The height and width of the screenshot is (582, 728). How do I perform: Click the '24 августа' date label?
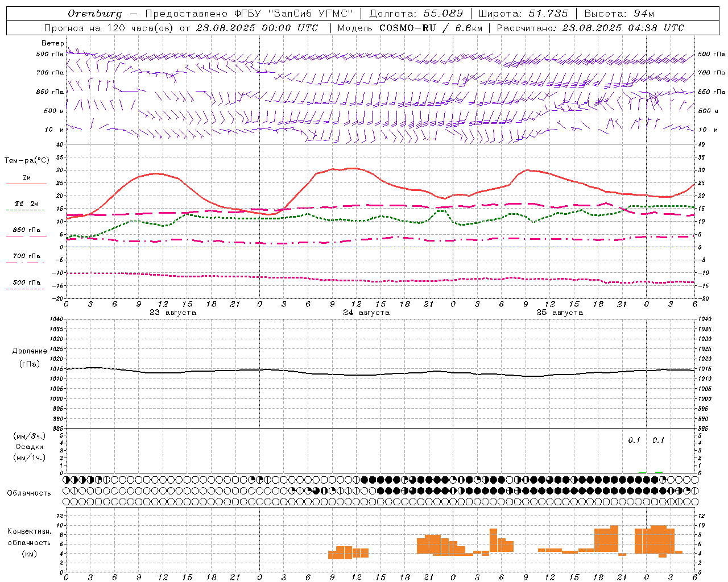point(366,313)
